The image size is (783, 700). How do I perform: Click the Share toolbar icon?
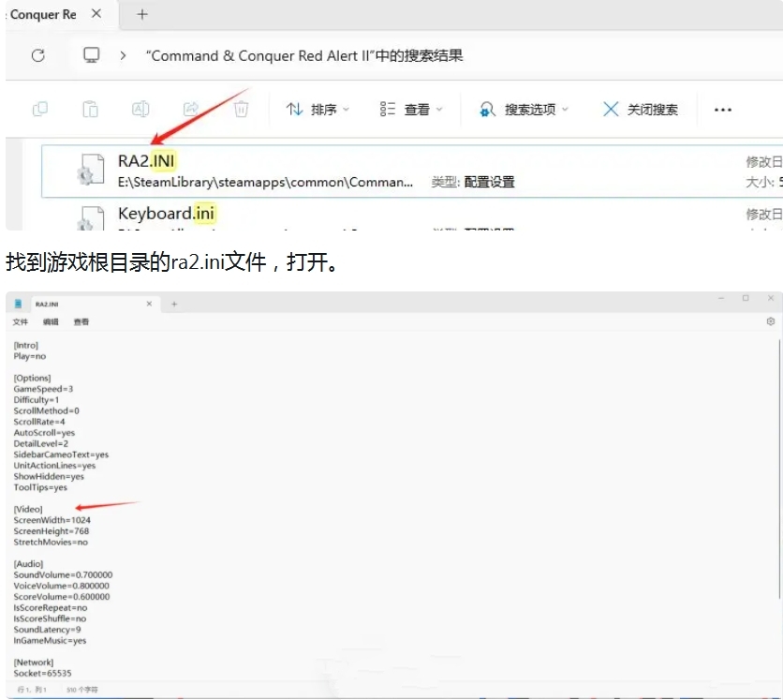pyautogui.click(x=191, y=109)
